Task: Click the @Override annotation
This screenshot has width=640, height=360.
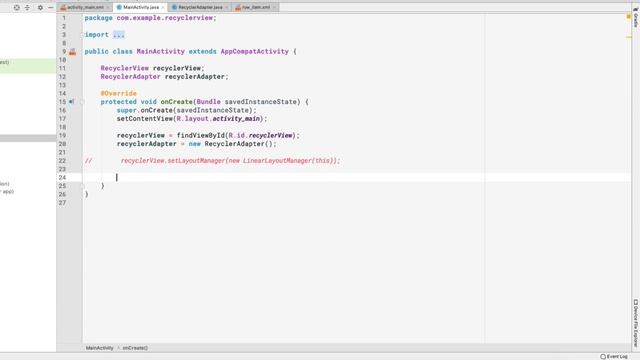Action: click(118, 93)
